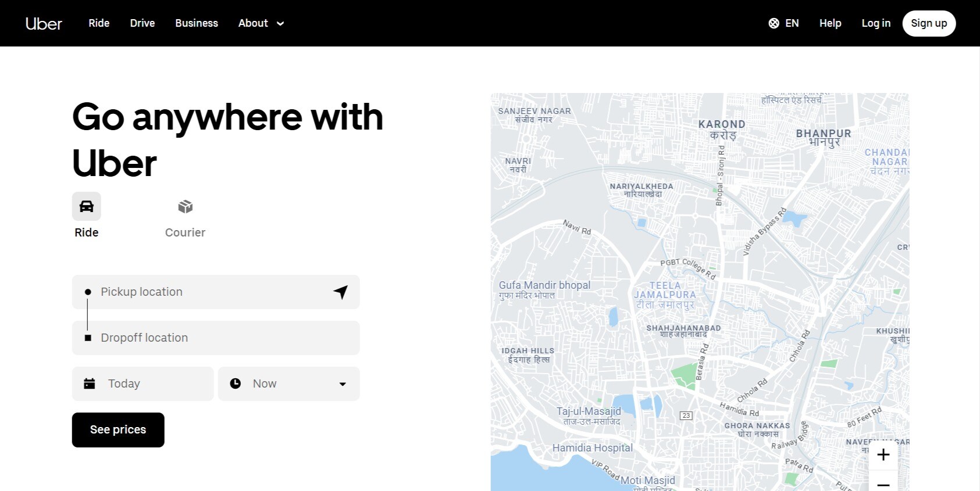
Task: Click Moti Masjid map label
Action: click(648, 481)
